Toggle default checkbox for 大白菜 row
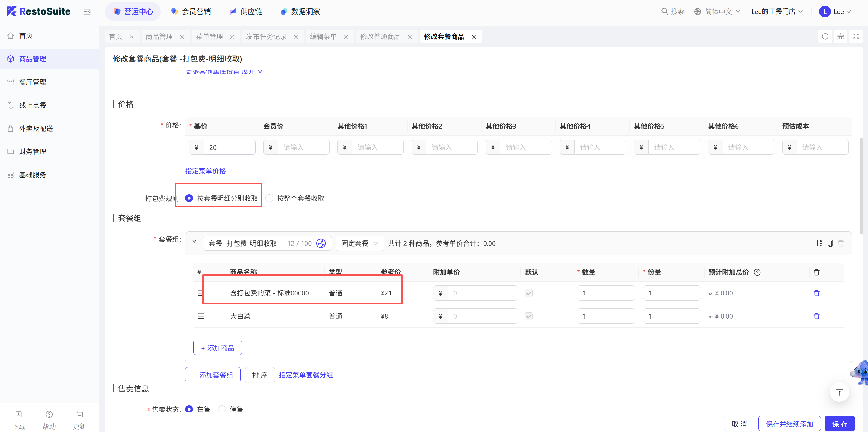The width and height of the screenshot is (868, 432). tap(528, 316)
